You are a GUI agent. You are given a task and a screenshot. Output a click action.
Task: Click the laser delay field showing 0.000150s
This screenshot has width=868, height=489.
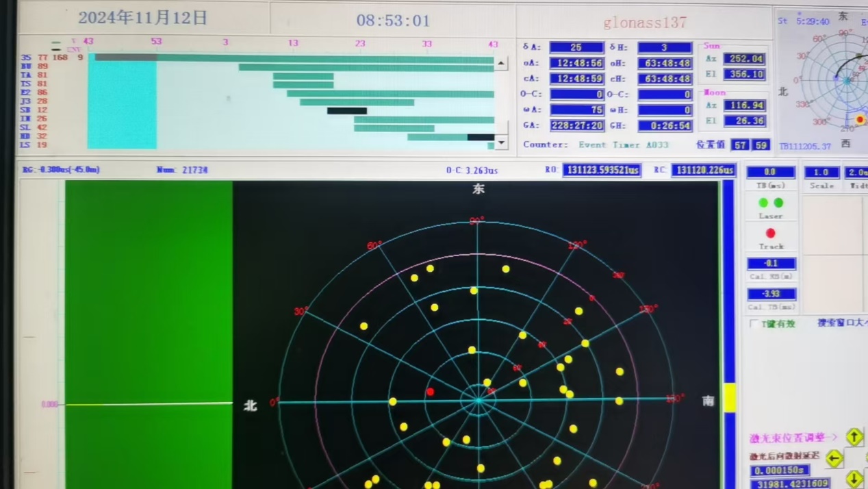point(780,471)
